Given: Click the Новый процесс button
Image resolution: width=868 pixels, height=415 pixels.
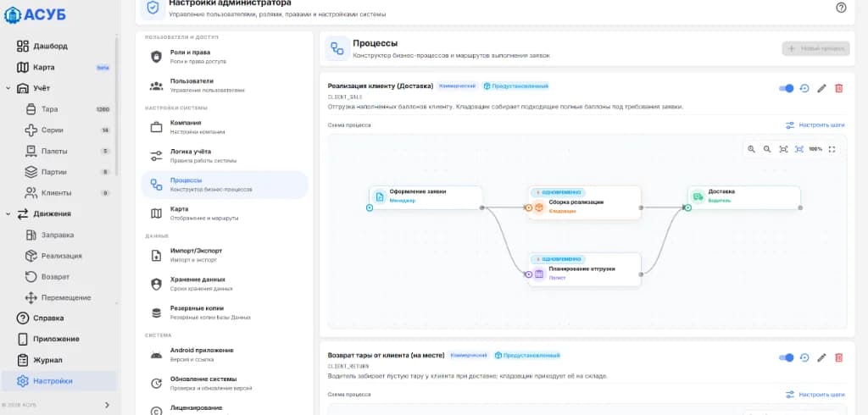Looking at the screenshot, I should [x=815, y=48].
